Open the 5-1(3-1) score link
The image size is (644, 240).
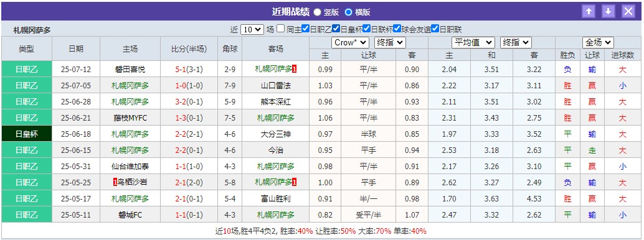tap(189, 70)
